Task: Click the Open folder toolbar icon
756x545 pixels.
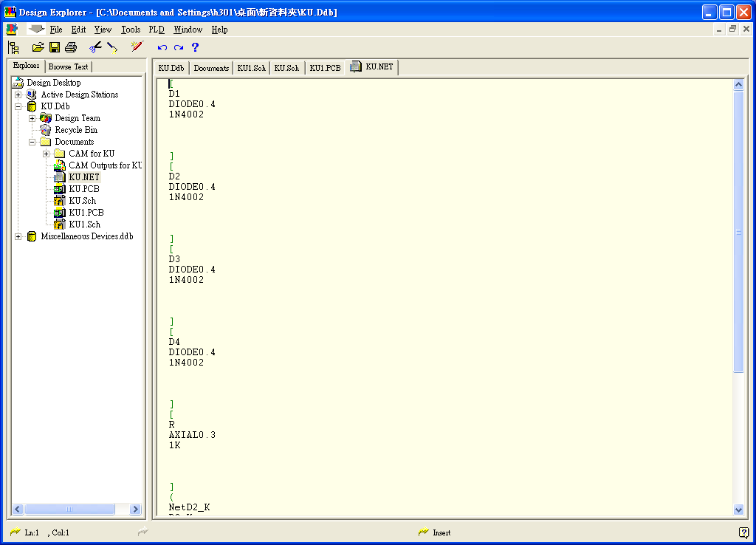Action: (x=38, y=47)
